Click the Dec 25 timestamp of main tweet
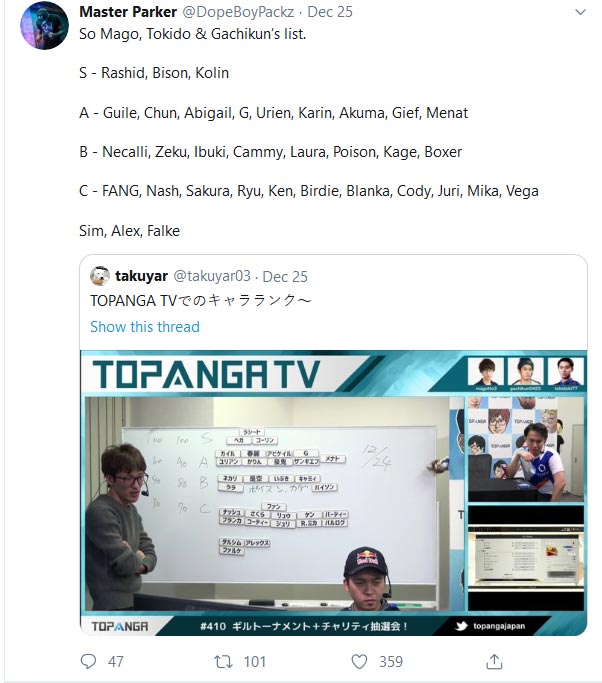 coord(330,12)
